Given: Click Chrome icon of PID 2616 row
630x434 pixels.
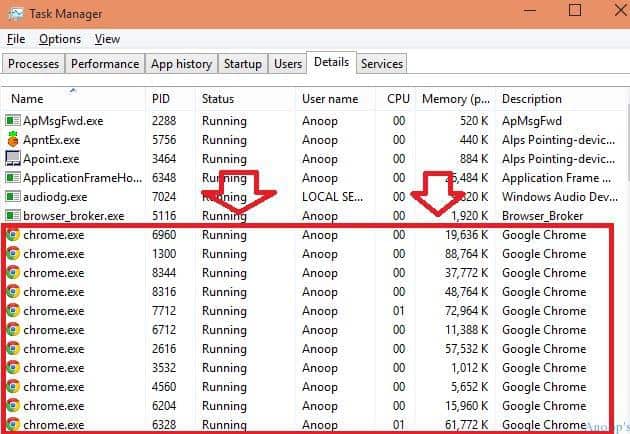Looking at the screenshot, I should coord(13,348).
